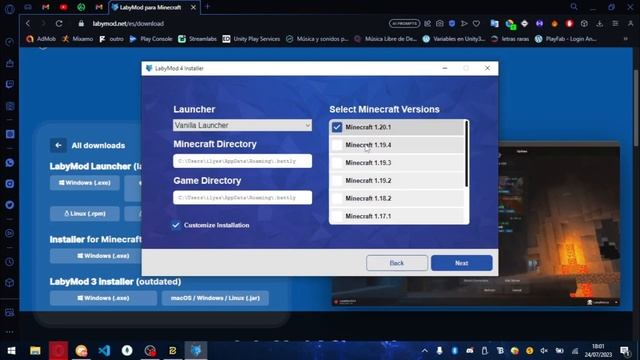Click the heart bookmark icon

[x=476, y=24]
